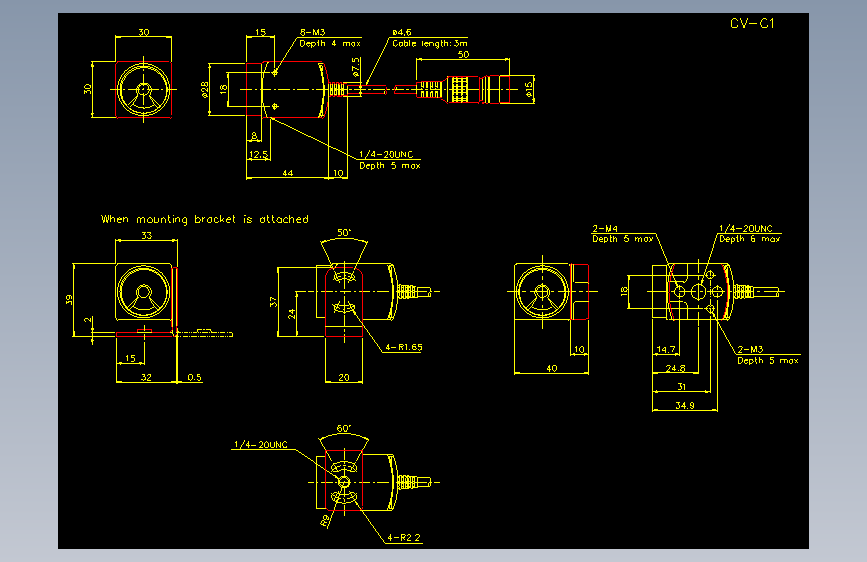Screen dimensions: 867x562
Task: Select the 33 width dimension
Action: 147,235
